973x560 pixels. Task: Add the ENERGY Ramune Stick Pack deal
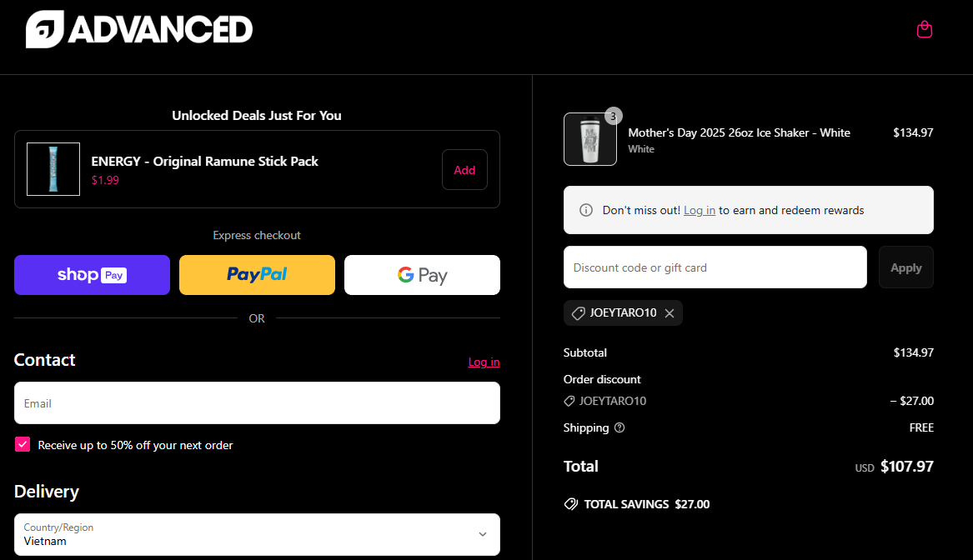[464, 170]
